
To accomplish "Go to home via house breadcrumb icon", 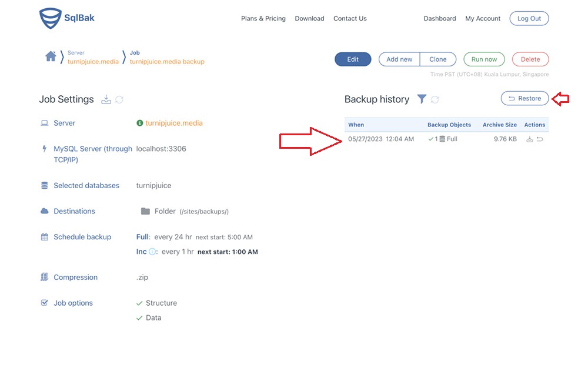I will [x=51, y=56].
